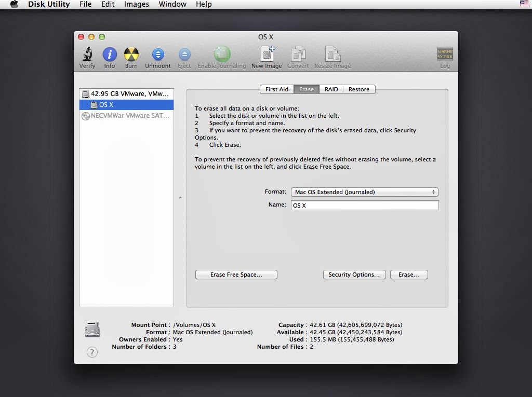The width and height of the screenshot is (532, 397).
Task: Unmount the selected volume via toolbar
Action: 158,54
